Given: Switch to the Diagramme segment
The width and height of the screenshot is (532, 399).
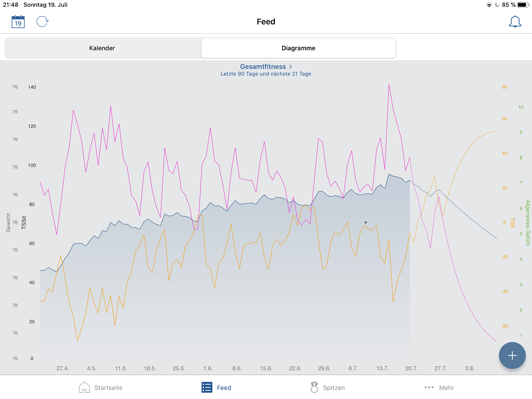Looking at the screenshot, I should [x=298, y=48].
